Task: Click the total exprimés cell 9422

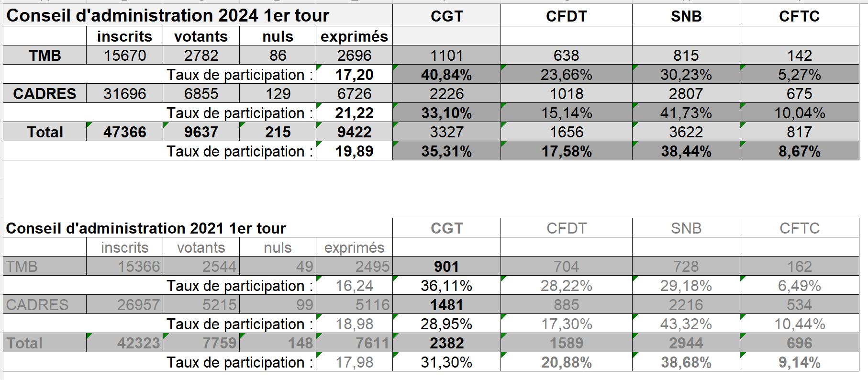Action: [354, 132]
